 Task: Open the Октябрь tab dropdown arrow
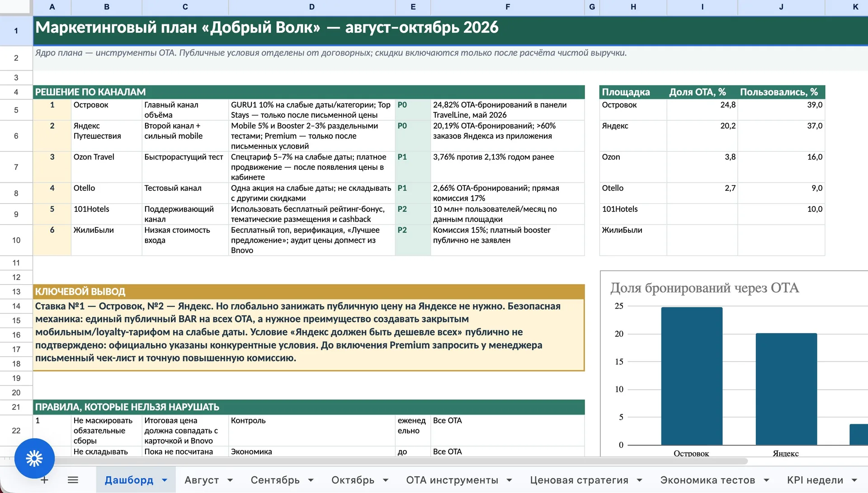386,480
